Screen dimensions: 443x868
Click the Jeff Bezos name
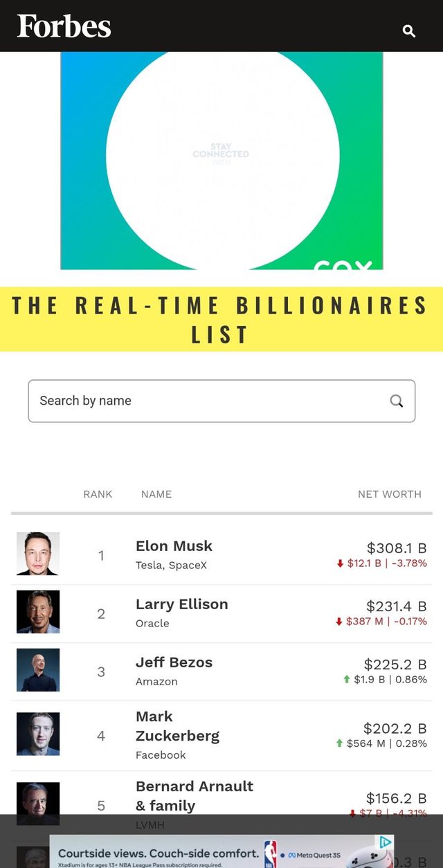(x=174, y=662)
